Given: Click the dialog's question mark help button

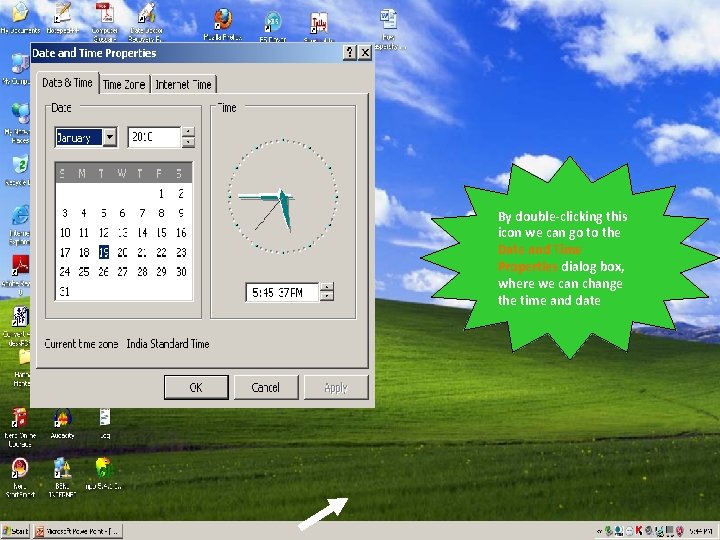Looking at the screenshot, I should coord(349,53).
